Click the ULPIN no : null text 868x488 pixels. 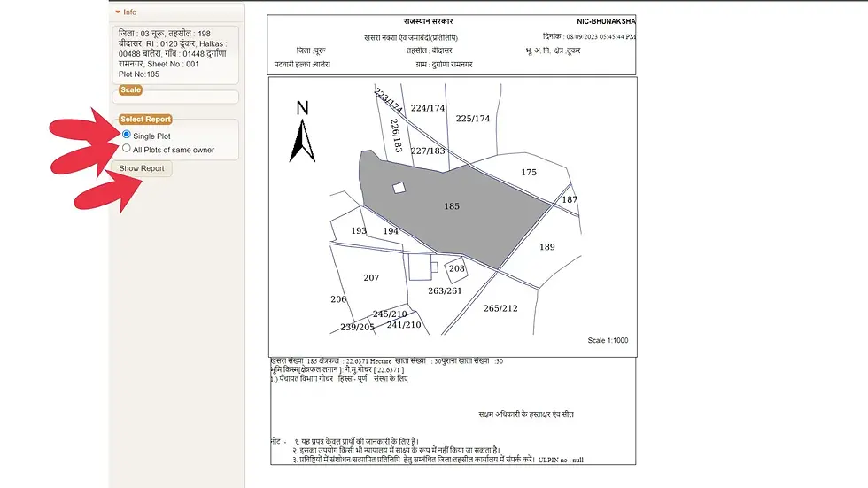(561, 460)
